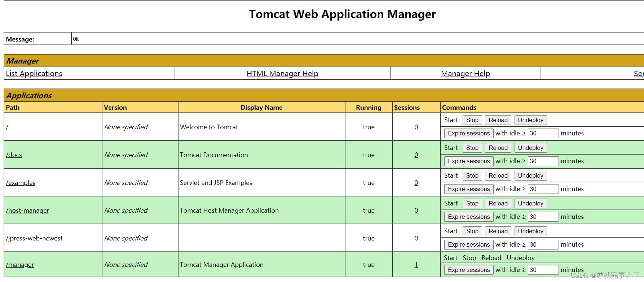
Task: Stop the /examples application
Action: (472, 176)
